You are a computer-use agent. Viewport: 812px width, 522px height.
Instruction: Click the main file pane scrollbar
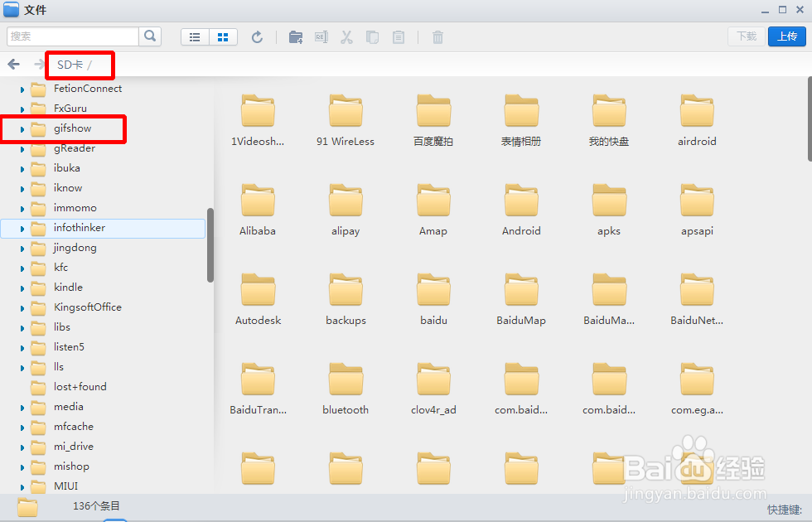point(810,119)
